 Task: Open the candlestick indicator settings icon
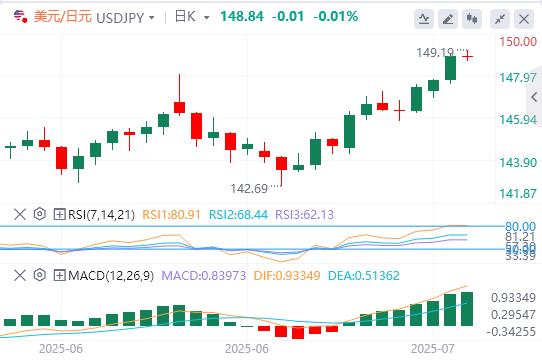tap(472, 19)
